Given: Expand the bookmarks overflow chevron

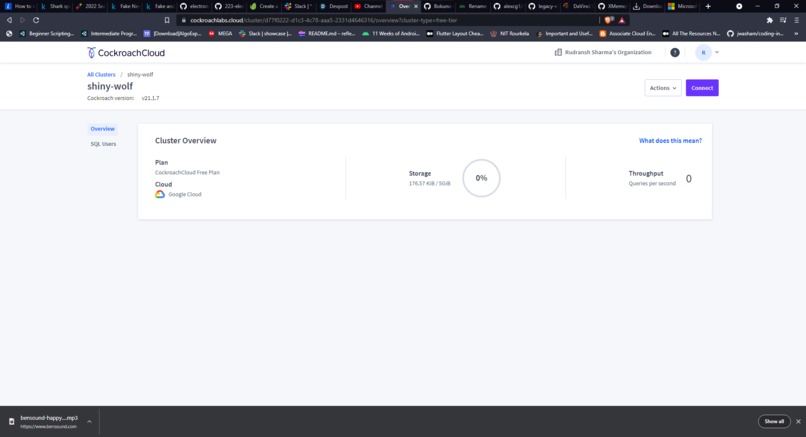Looking at the screenshot, I should [796, 33].
